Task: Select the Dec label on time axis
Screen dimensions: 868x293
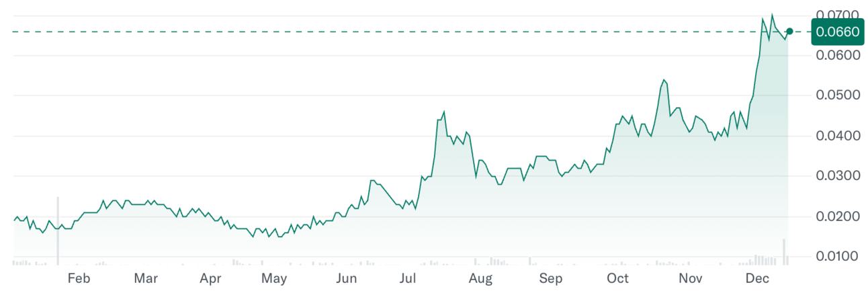Action: 757,278
